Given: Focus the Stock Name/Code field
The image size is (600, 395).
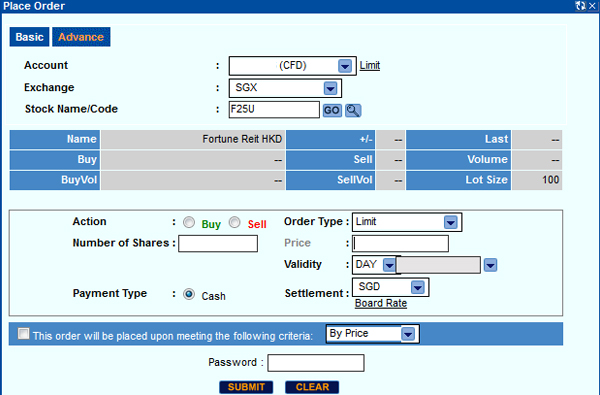Looking at the screenshot, I should coord(274,109).
